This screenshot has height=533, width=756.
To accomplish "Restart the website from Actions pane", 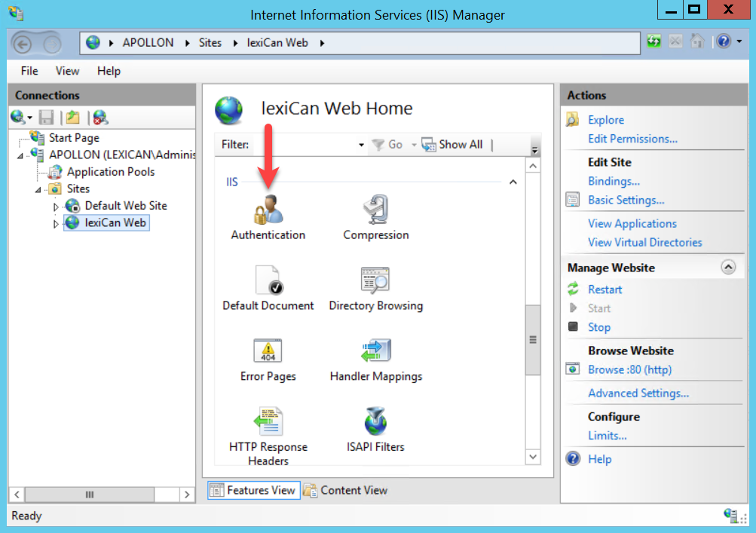I will (604, 289).
